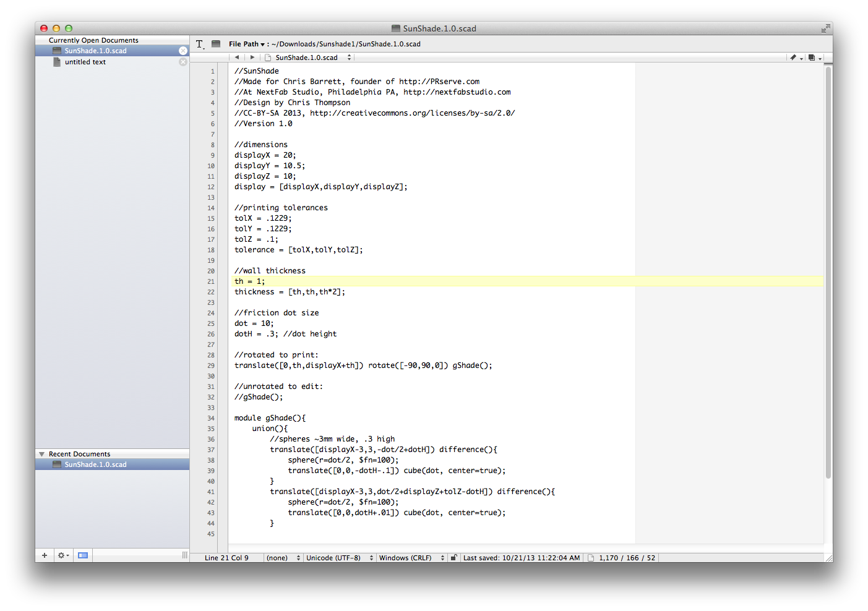Go to previous document with back arrow
This screenshot has height=611, width=868.
click(237, 58)
